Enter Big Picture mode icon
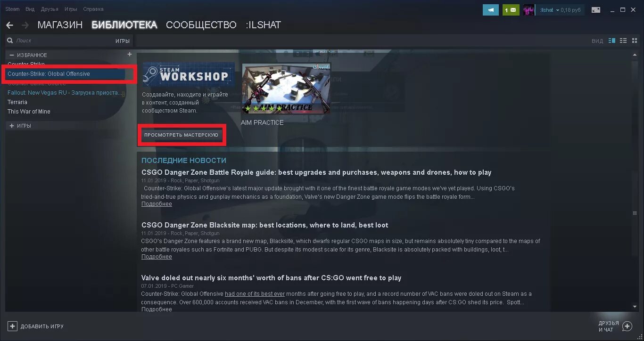This screenshot has height=341, width=644. click(596, 10)
